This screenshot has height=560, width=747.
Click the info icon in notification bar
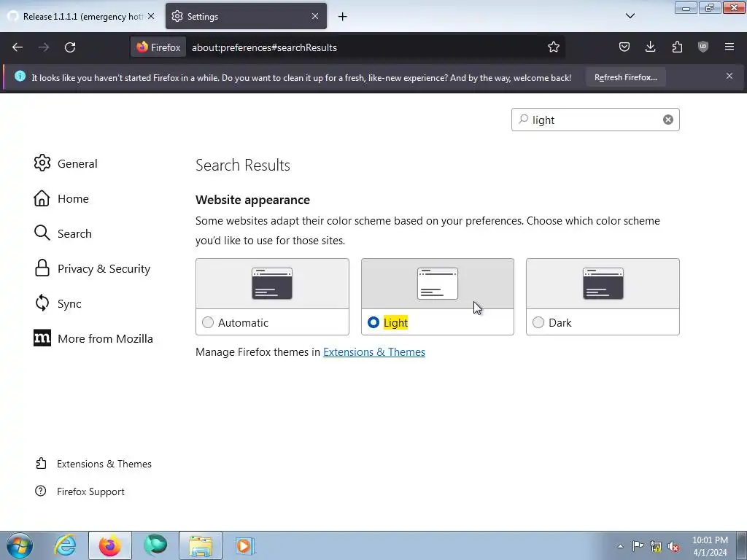(20, 76)
